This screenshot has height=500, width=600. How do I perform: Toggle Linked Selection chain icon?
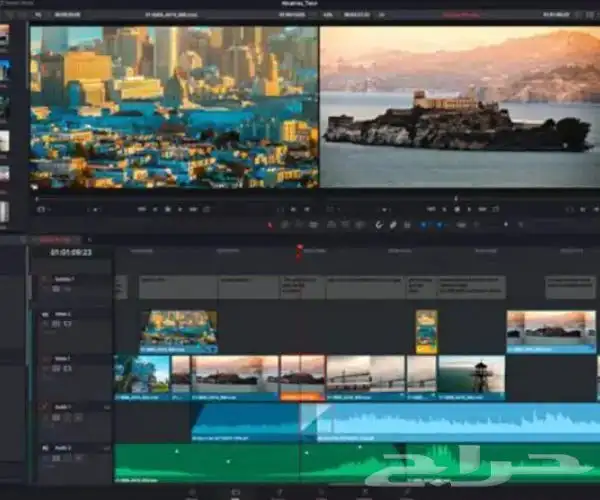pos(393,225)
